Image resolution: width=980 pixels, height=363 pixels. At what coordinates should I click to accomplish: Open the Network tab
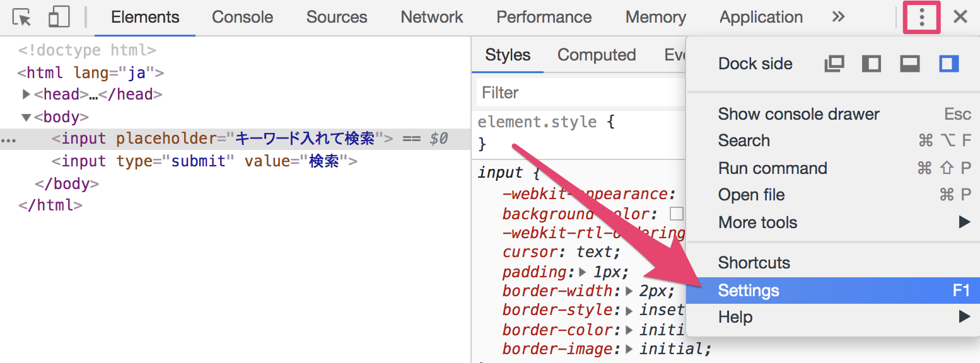432,18
